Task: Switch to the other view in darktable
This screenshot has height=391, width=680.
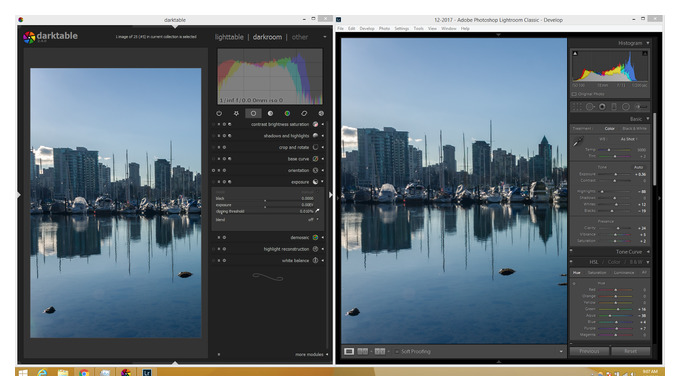Action: pyautogui.click(x=300, y=37)
